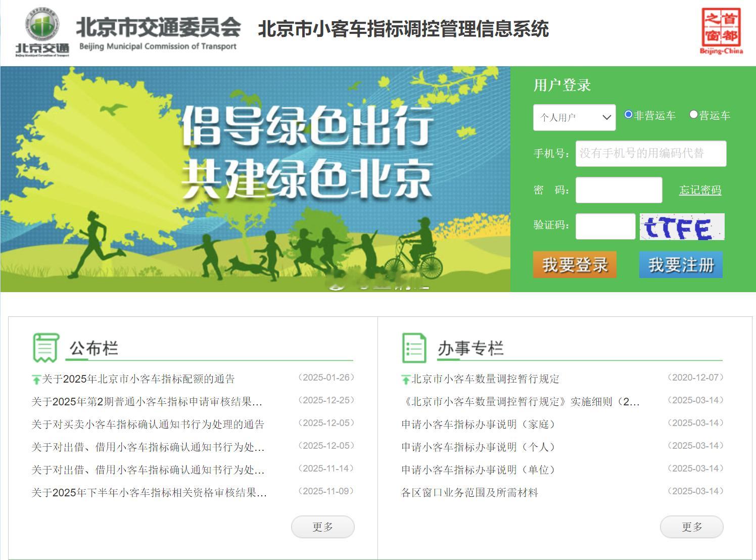This screenshot has width=756, height=560.
Task: Click the 办事专栏 document list icon
Action: 414,348
